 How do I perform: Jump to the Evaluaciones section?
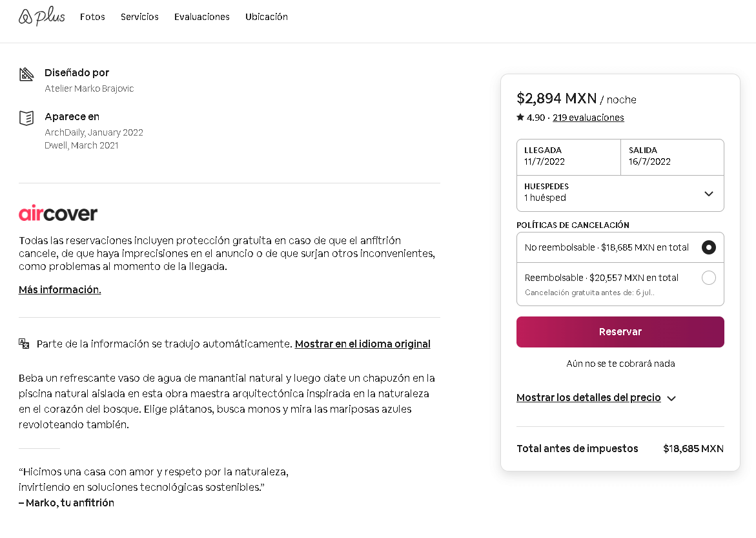click(x=201, y=17)
